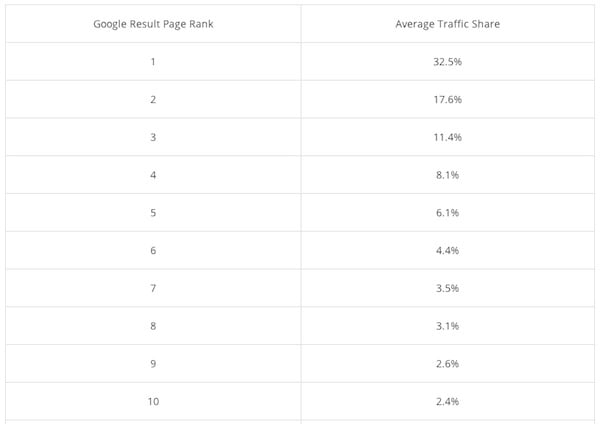This screenshot has height=424, width=600.
Task: Select the rank 5 cell
Action: click(x=153, y=213)
